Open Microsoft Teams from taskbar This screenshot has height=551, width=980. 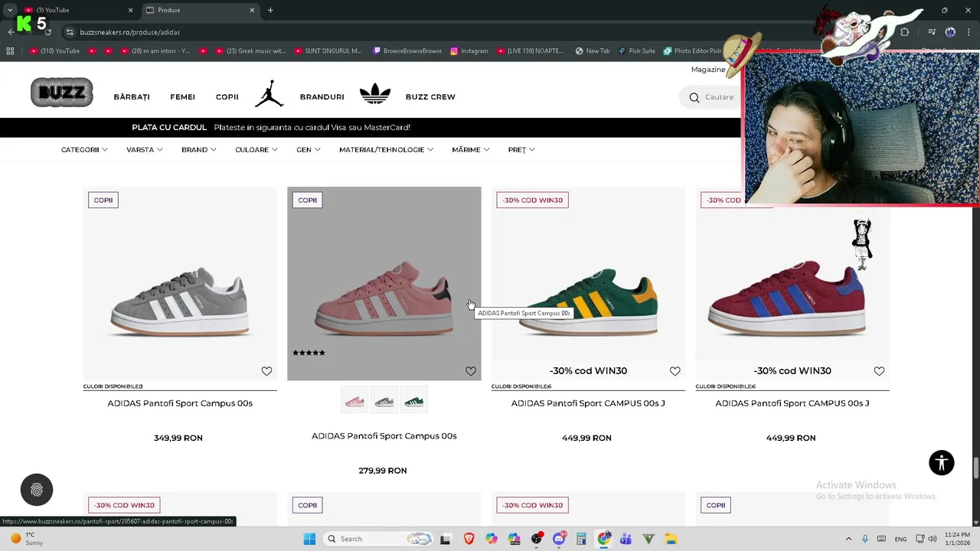click(x=626, y=539)
